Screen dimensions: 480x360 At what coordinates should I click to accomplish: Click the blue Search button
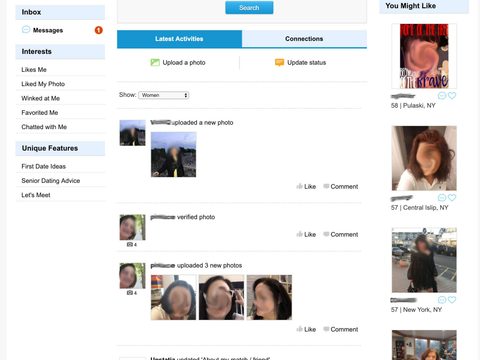coord(249,8)
